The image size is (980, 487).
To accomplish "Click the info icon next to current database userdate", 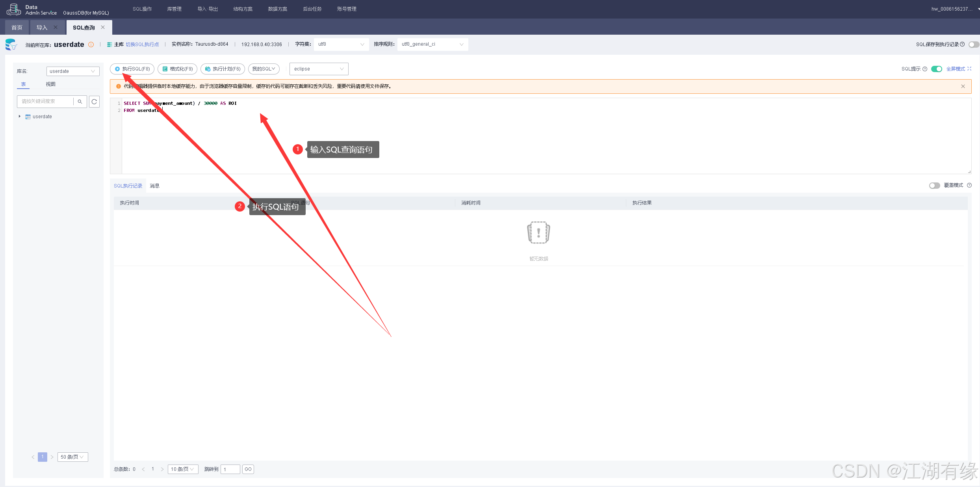I will coord(91,45).
